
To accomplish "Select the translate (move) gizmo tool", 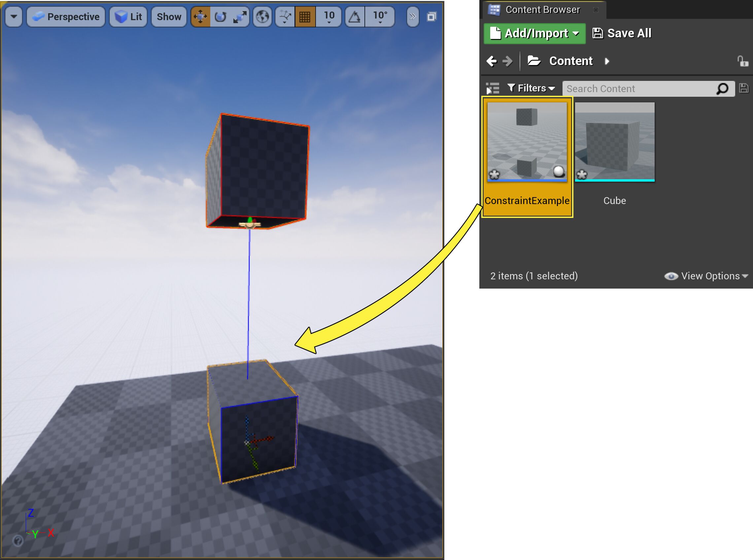I will coord(200,17).
